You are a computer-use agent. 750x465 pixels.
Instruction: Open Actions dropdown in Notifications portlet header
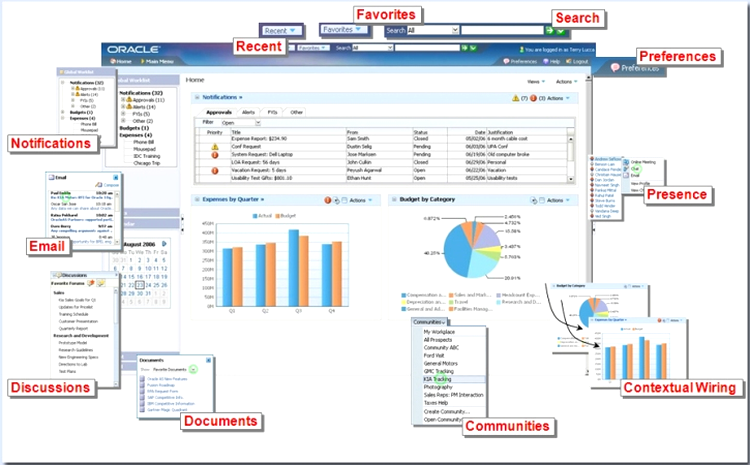point(559,98)
